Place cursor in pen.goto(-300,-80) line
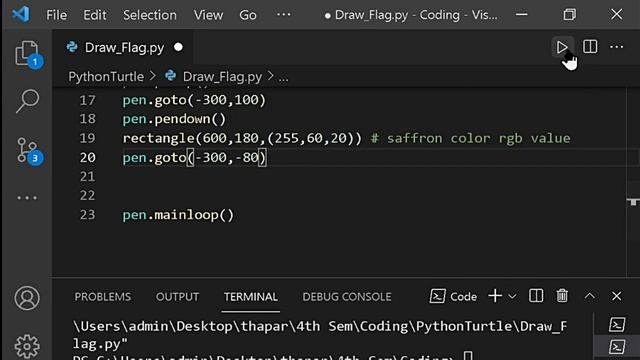The height and width of the screenshot is (360, 640). point(194,157)
